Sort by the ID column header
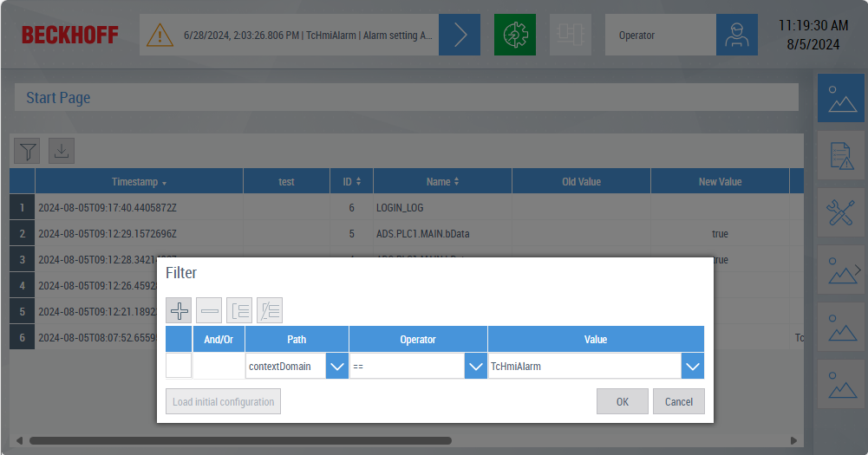The width and height of the screenshot is (868, 455). 351,181
